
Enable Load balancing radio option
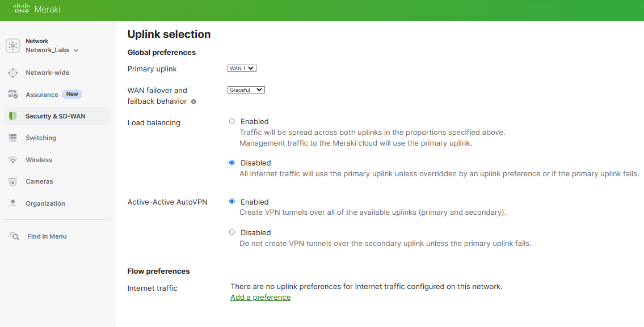232,121
